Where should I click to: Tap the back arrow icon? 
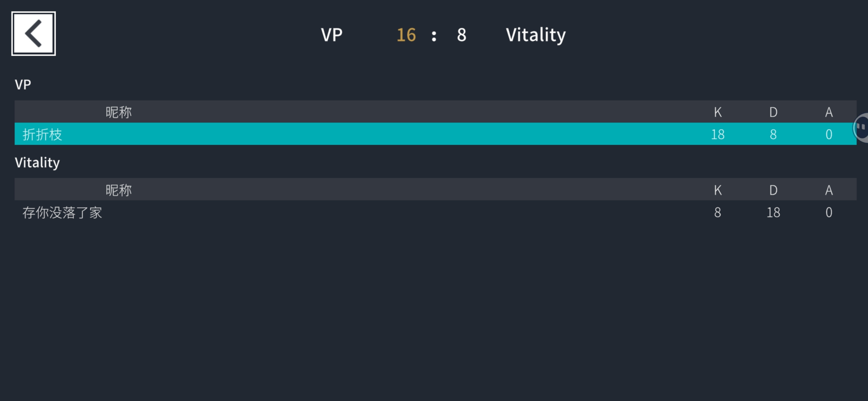[x=34, y=34]
